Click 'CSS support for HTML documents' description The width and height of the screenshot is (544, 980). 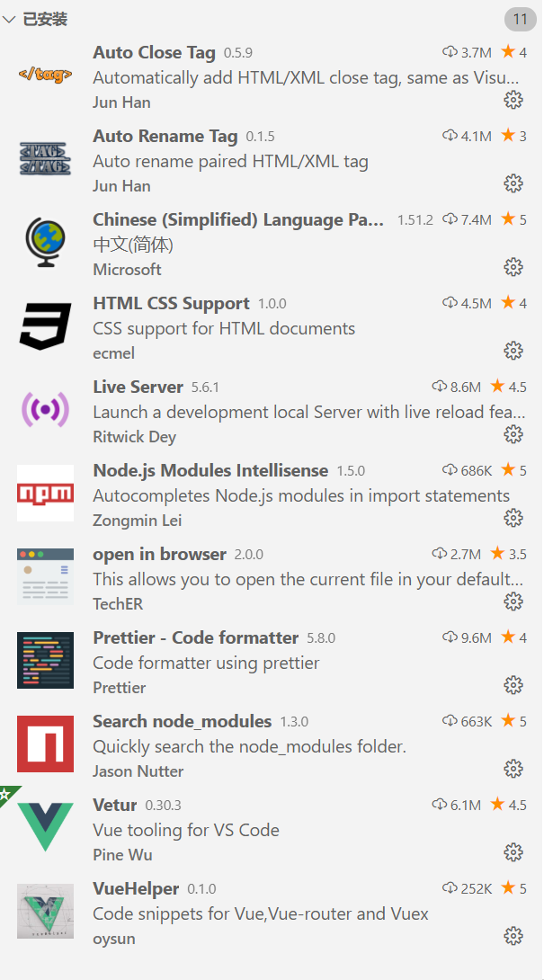[224, 329]
